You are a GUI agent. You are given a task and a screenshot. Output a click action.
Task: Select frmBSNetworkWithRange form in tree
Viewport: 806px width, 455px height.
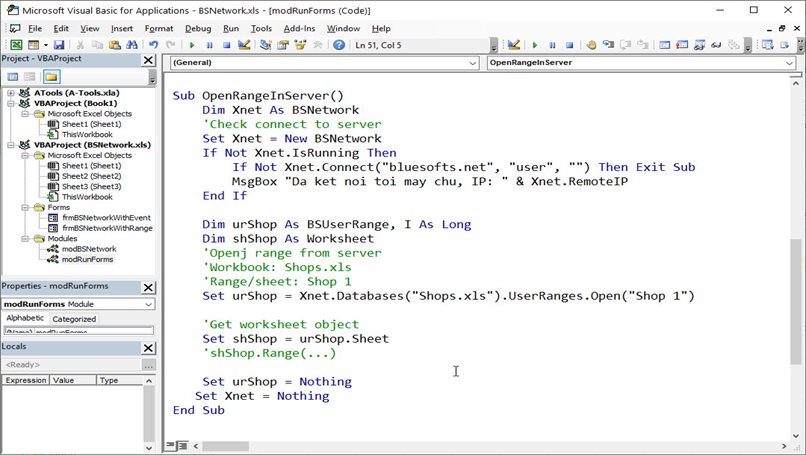pyautogui.click(x=107, y=228)
